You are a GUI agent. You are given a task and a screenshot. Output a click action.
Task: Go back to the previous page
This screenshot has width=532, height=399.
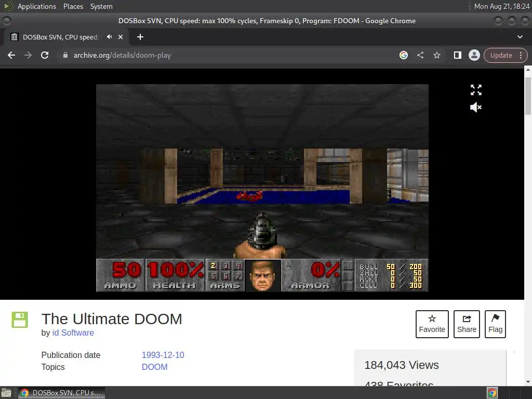pyautogui.click(x=11, y=55)
